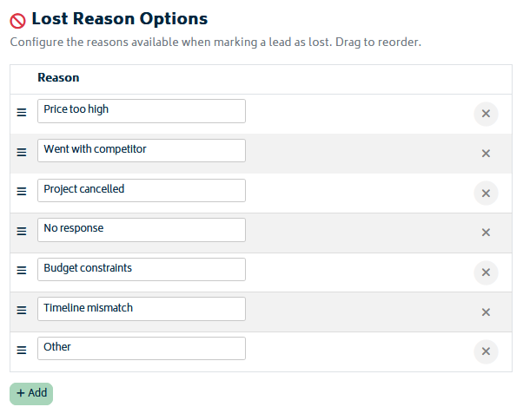Image resolution: width=523 pixels, height=420 pixels.
Task: Delete the 'No response' row
Action: 486,233
